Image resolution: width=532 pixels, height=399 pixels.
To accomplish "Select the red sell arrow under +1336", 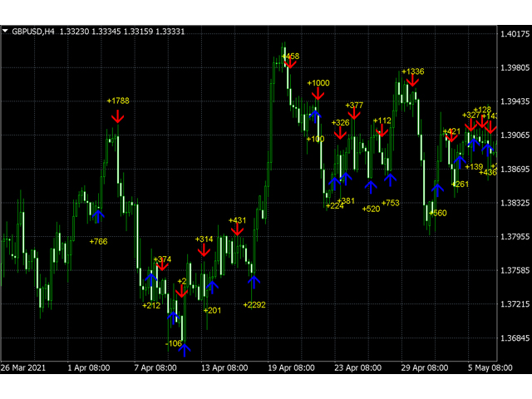I will coord(412,81).
